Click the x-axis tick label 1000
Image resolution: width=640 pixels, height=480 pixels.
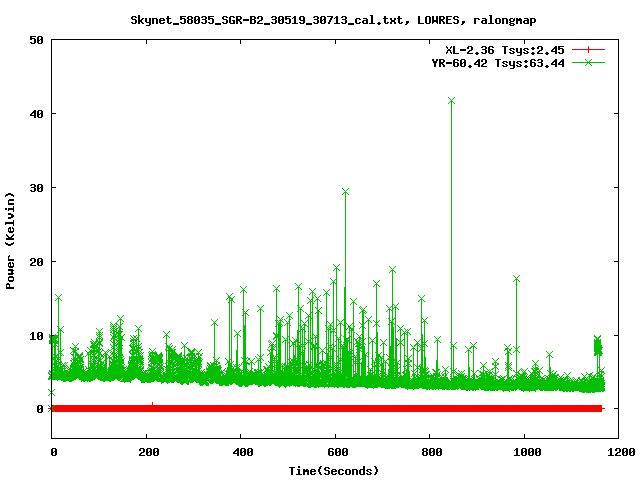click(527, 452)
